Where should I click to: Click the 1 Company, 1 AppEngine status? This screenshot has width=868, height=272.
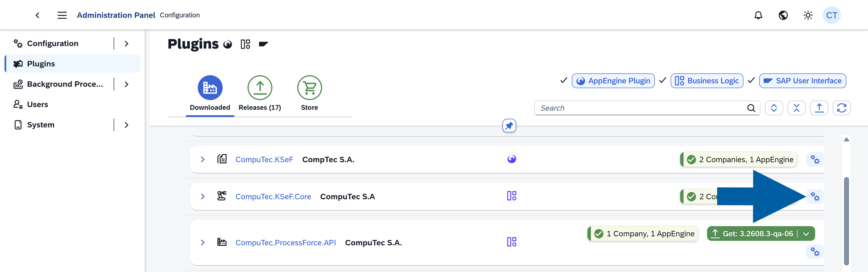[x=643, y=234]
